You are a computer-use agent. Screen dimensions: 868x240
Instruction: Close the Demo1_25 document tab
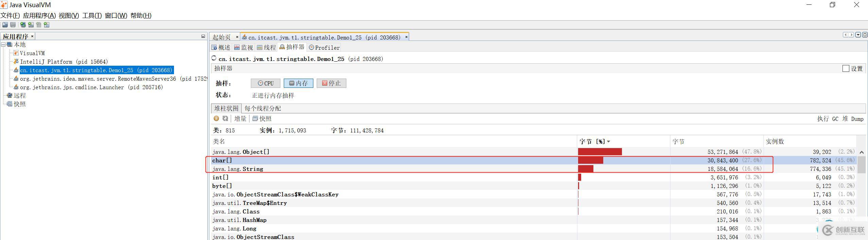point(406,37)
